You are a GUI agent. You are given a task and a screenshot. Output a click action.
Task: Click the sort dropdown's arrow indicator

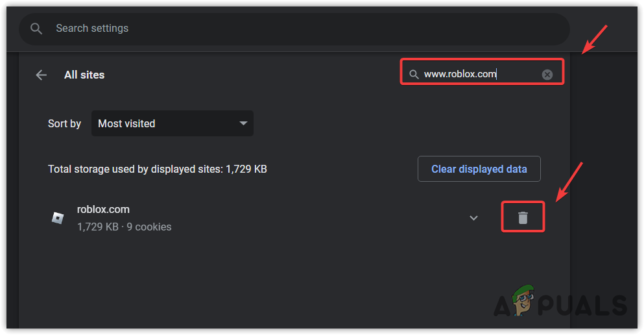(243, 123)
